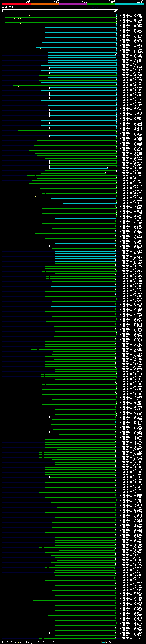Select label UniRef100_Q9LFP0

coord(131,103)
